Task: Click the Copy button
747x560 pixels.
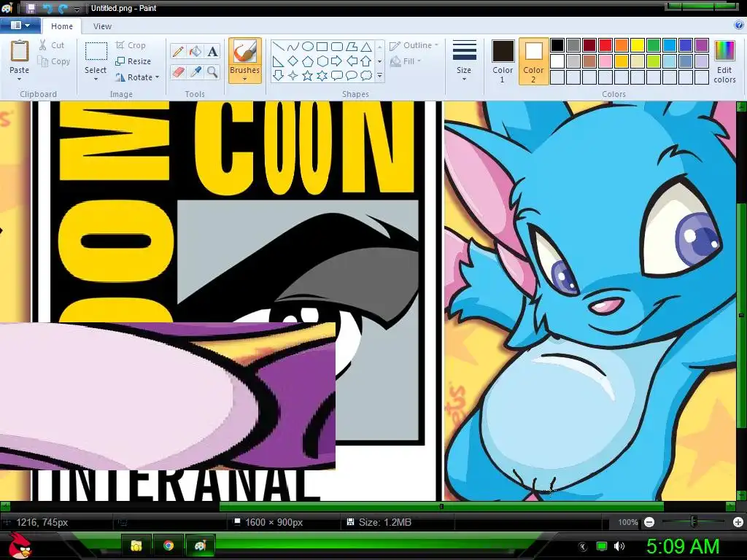Action: point(54,61)
